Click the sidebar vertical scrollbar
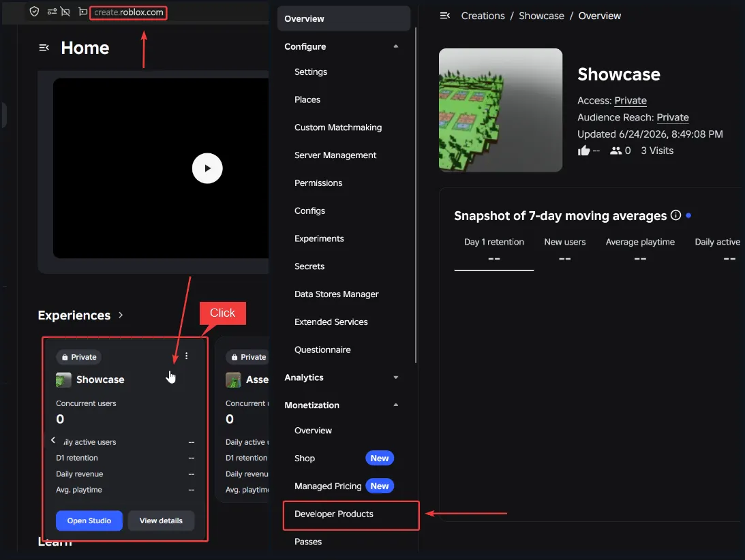745x560 pixels. (x=416, y=195)
